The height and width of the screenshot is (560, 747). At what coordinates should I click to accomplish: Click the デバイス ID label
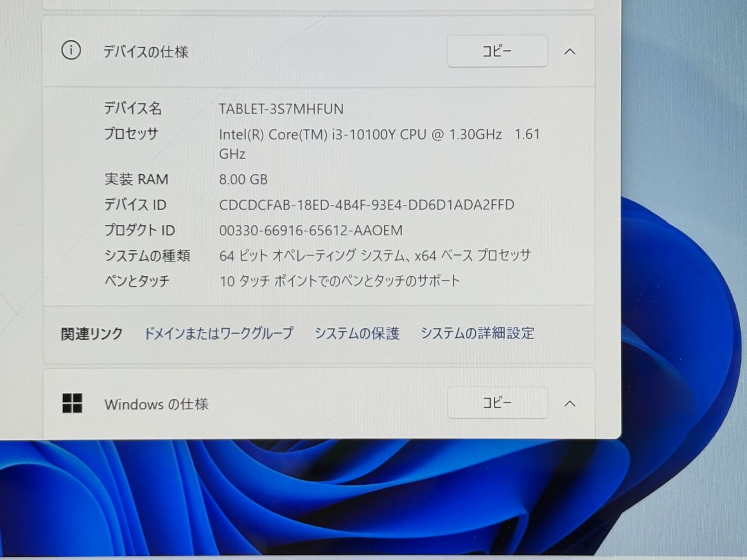[135, 204]
